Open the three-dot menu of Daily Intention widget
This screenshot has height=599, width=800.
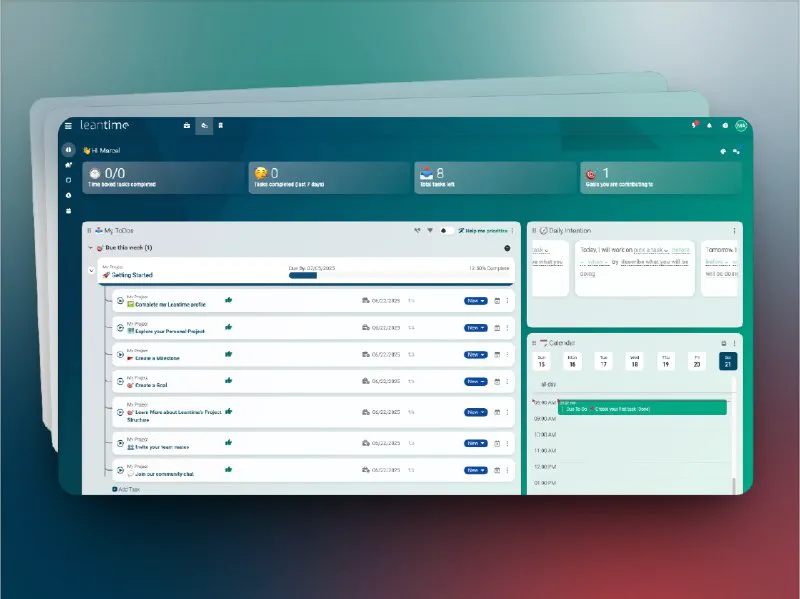[x=735, y=230]
